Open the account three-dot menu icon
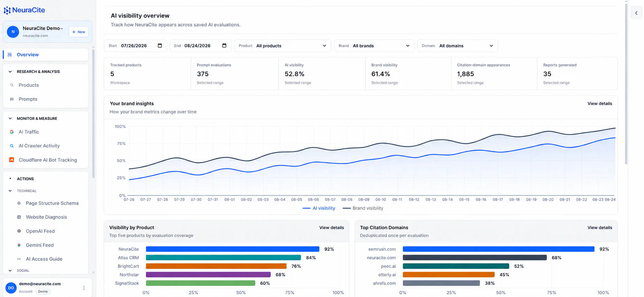 coord(84,288)
